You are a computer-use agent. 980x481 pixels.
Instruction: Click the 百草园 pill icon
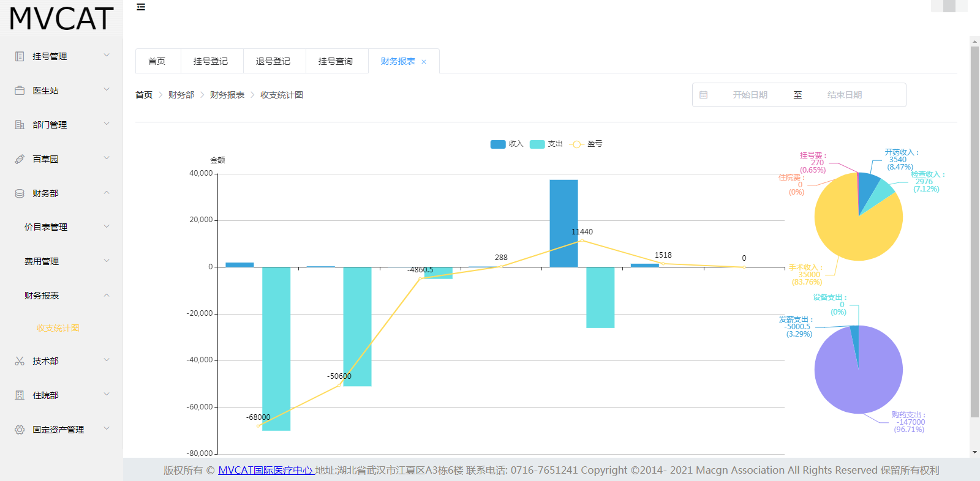click(x=20, y=159)
